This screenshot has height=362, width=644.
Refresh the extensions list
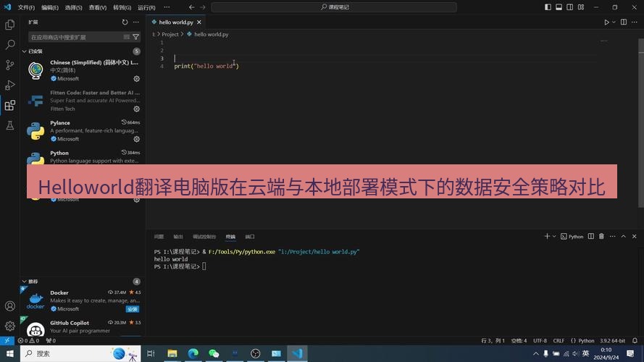[x=125, y=22]
